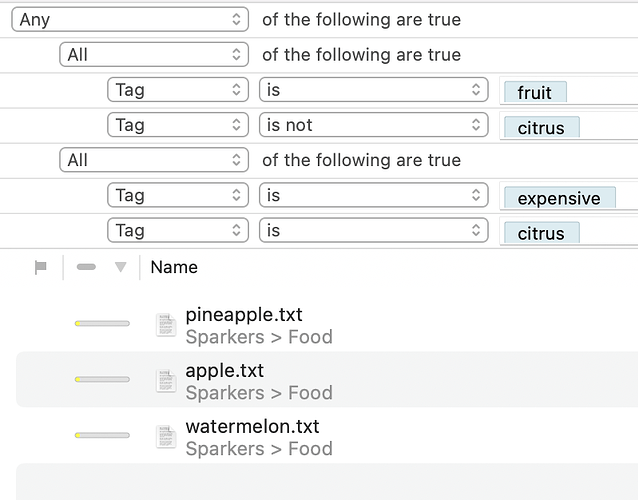Click the sort triangle column header
The height and width of the screenshot is (500, 638).
[x=120, y=267]
